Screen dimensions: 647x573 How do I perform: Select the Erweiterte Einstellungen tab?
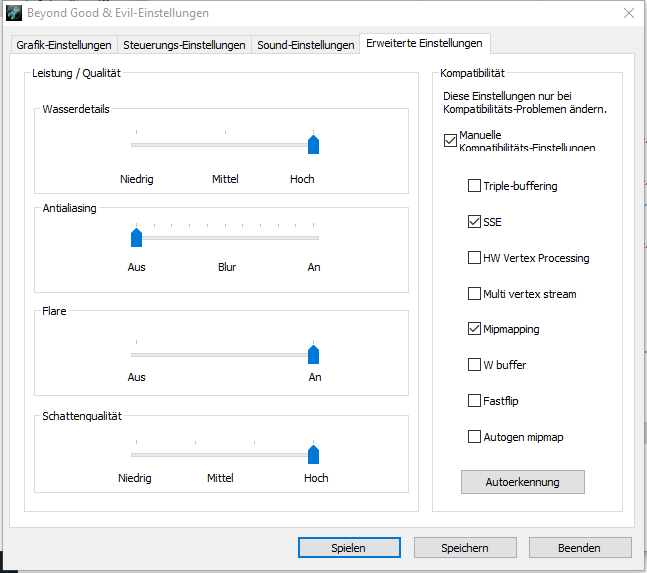[424, 43]
